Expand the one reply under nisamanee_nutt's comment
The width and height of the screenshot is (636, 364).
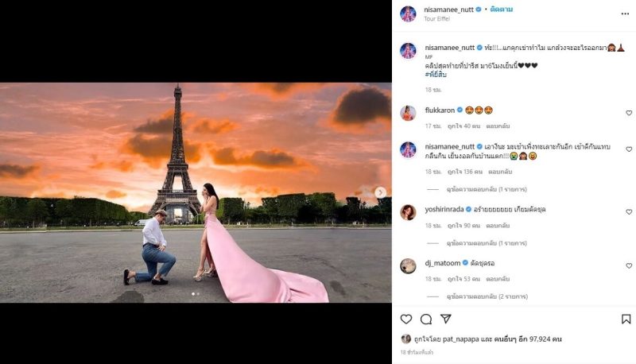pyautogui.click(x=487, y=189)
